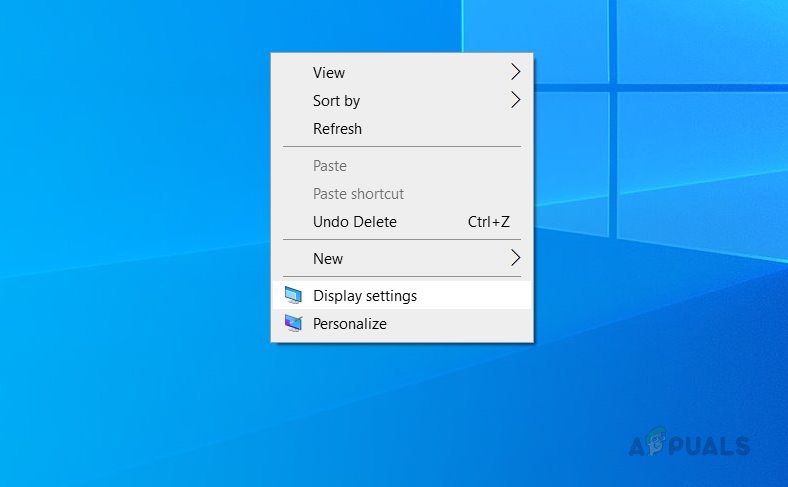Viewport: 788px width, 487px height.
Task: Select Refresh in the context menu
Action: coord(402,129)
